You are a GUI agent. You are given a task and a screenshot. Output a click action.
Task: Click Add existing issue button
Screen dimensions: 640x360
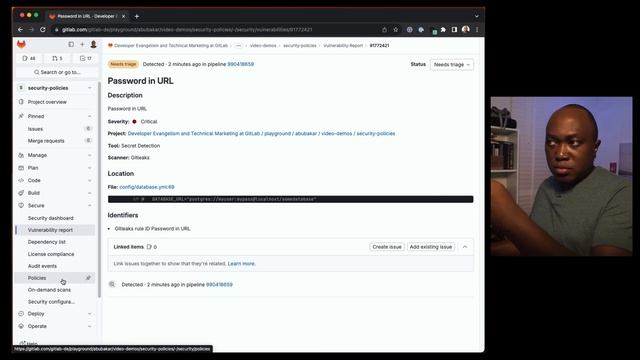(431, 247)
